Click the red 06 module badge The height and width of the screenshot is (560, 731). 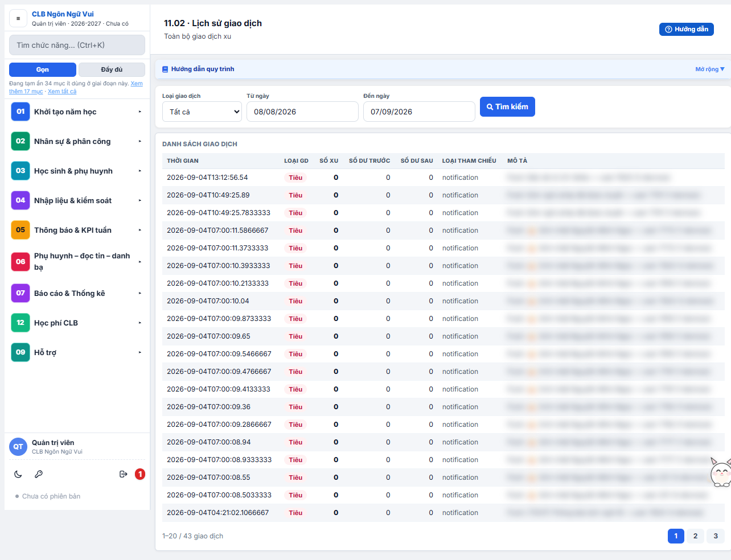(20, 262)
